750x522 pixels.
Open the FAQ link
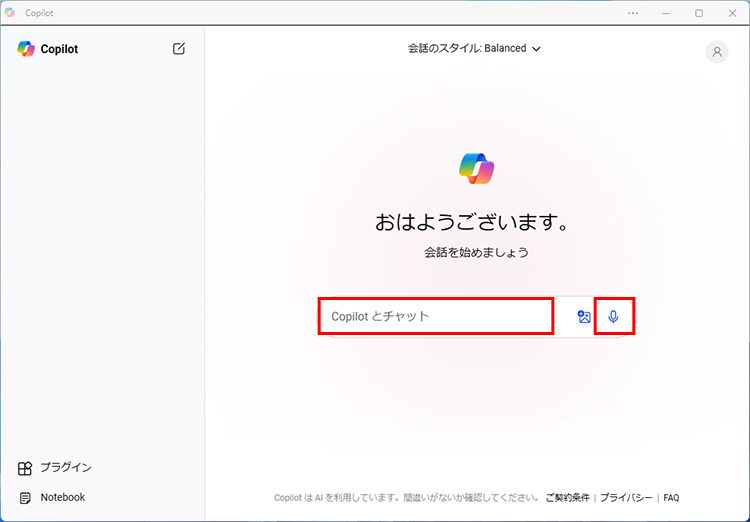pyautogui.click(x=671, y=498)
